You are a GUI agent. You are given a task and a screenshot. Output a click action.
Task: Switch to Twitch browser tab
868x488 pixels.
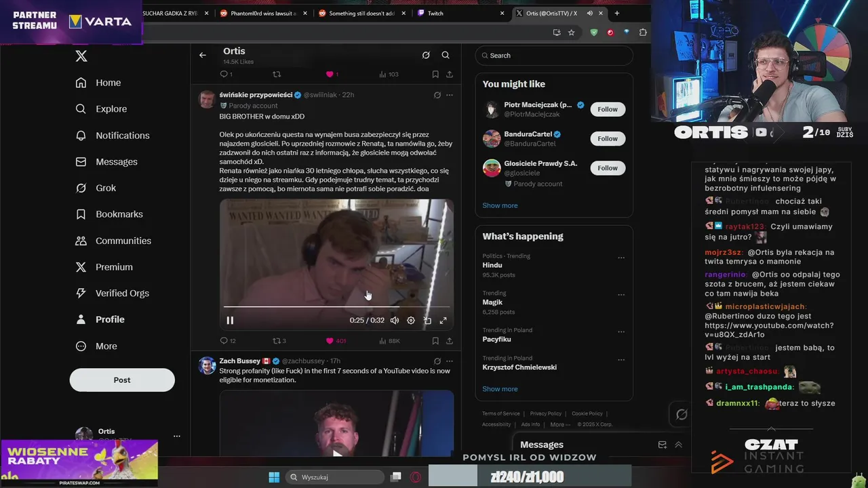click(461, 13)
